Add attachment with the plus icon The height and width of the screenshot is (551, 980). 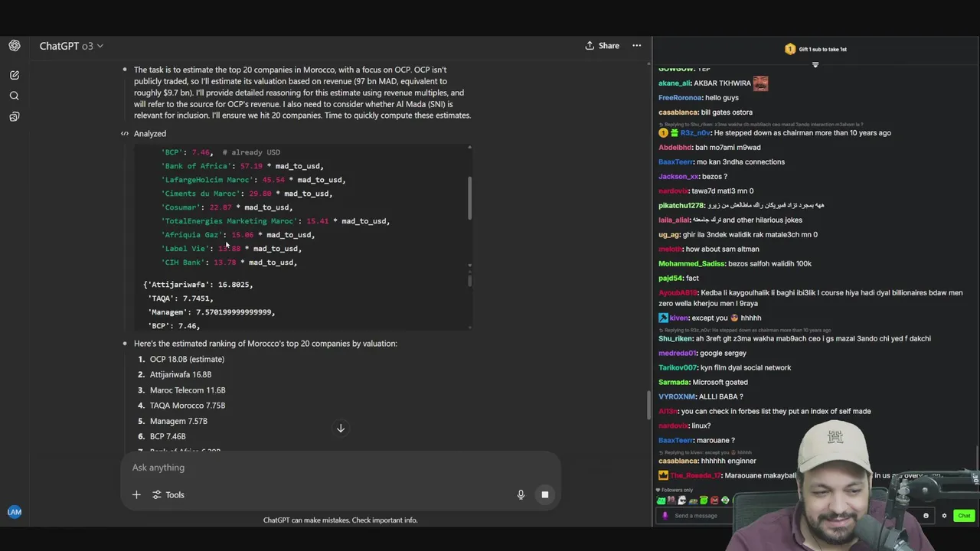pyautogui.click(x=136, y=494)
